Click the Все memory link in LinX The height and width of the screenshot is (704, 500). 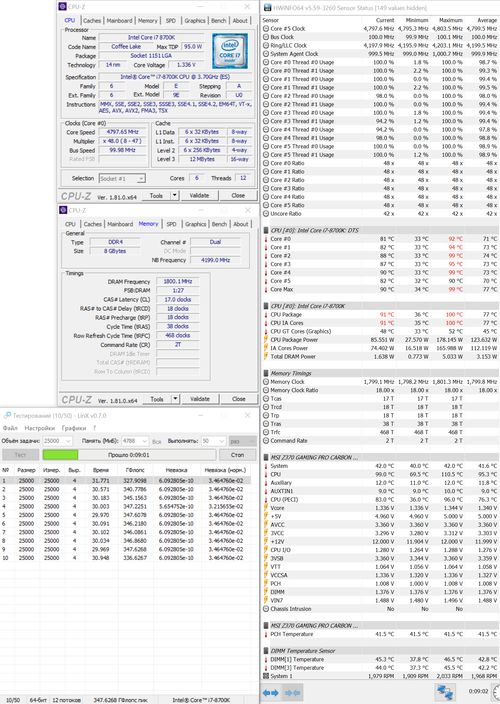point(156,442)
